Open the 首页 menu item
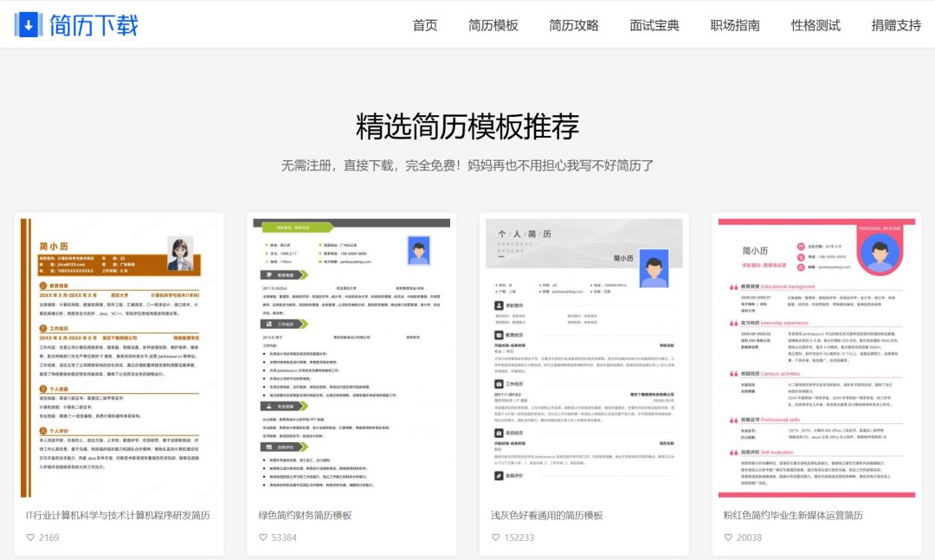The image size is (935, 560). [x=425, y=25]
